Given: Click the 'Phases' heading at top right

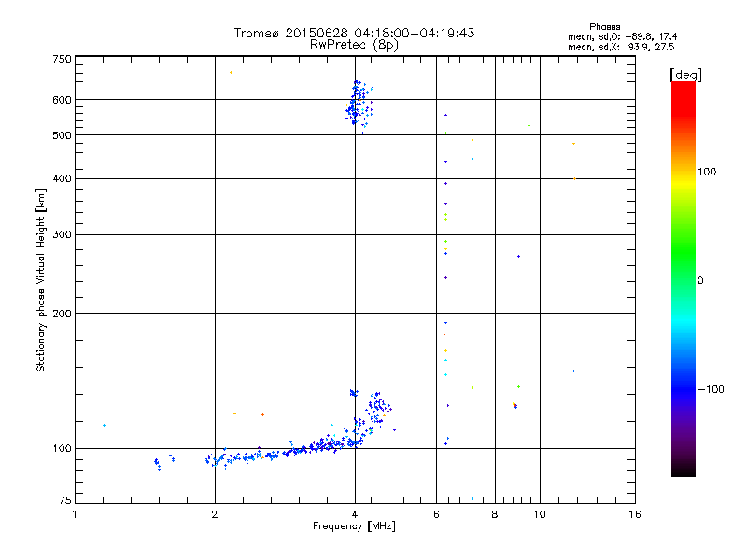Looking at the screenshot, I should click(604, 27).
